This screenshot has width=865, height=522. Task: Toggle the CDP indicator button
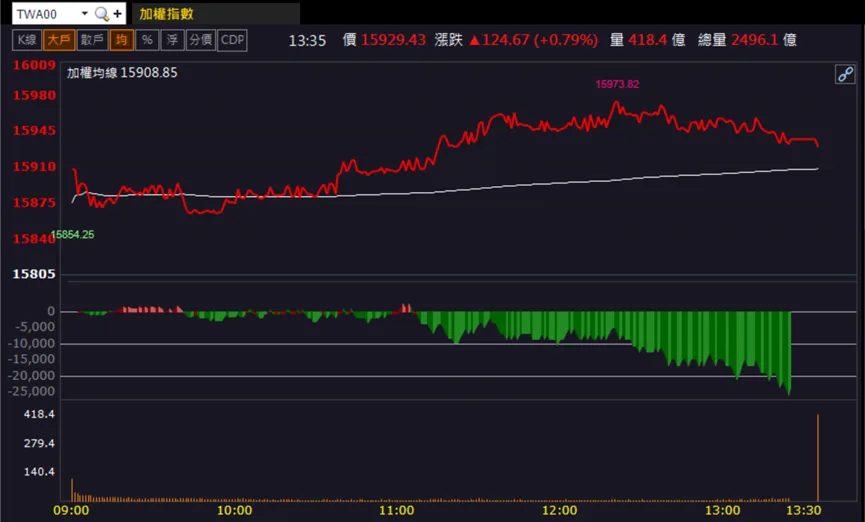pyautogui.click(x=232, y=40)
